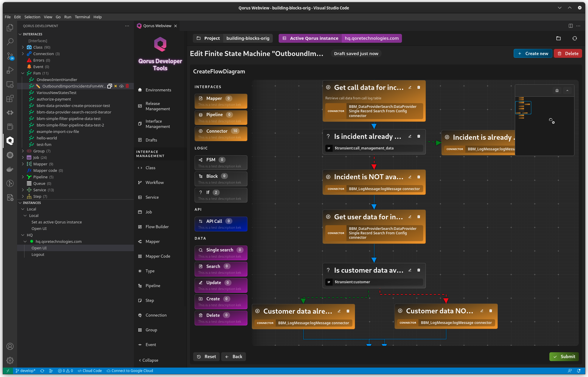
Task: Expand the Class (90) tree node
Action: tap(23, 47)
